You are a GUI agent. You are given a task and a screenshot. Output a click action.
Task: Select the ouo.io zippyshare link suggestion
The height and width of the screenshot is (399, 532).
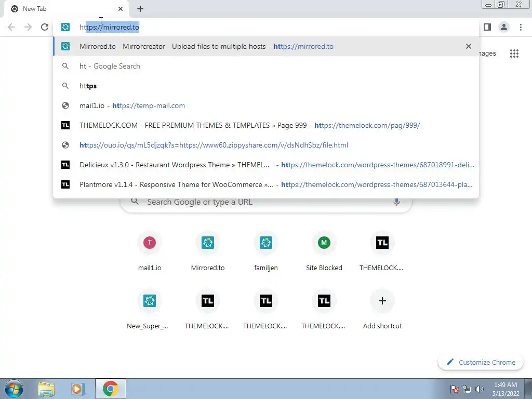tap(266, 145)
